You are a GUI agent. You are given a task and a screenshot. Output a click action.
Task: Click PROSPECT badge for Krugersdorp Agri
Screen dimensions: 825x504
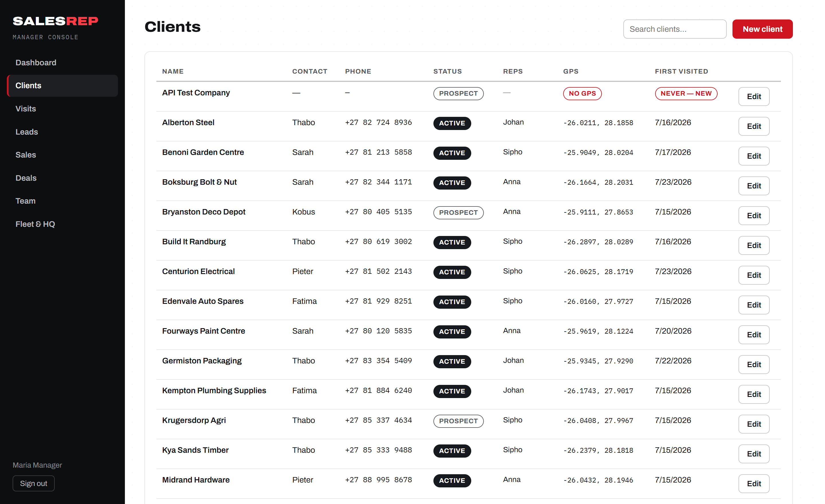(x=458, y=421)
